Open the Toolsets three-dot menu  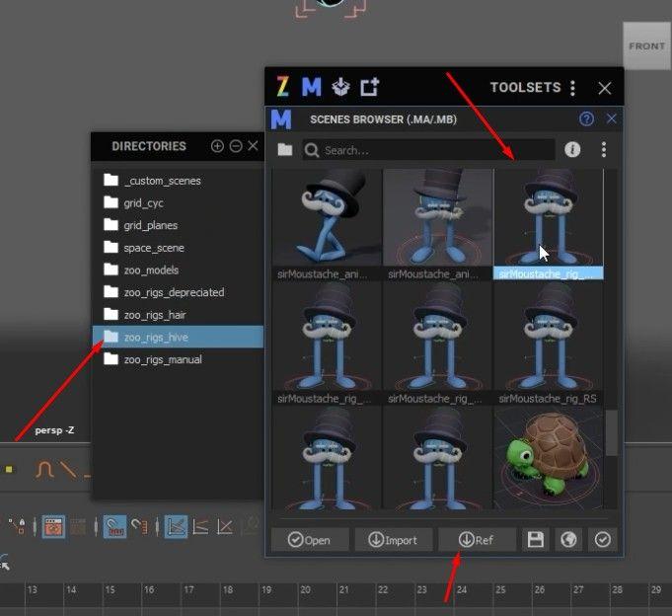572,88
